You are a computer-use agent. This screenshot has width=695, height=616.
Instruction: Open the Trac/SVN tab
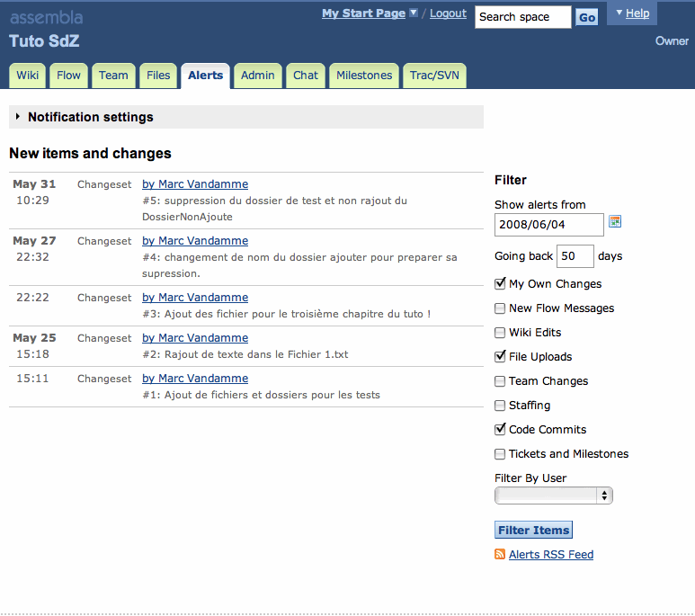tap(434, 76)
